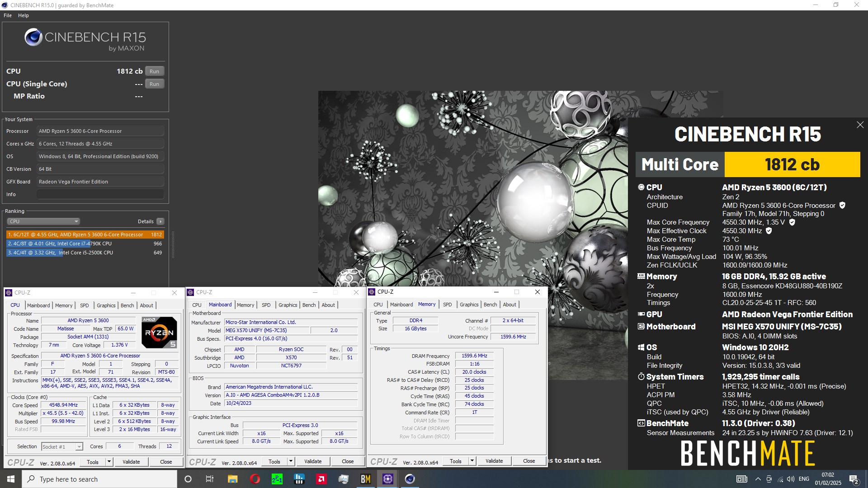This screenshot has width=868, height=488.
Task: Open the HWiNFO blue bars taskbar icon
Action: pyautogui.click(x=299, y=479)
